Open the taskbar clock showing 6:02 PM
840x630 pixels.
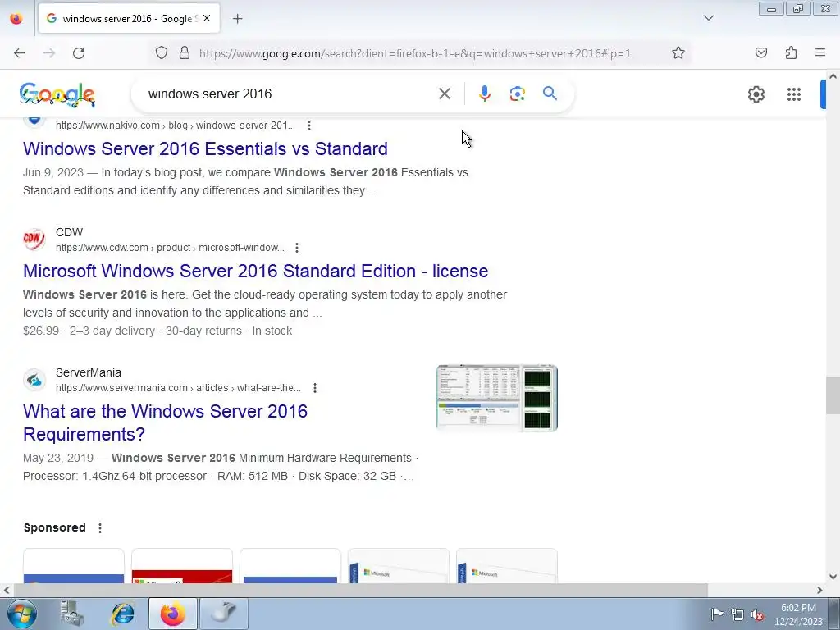click(798, 614)
